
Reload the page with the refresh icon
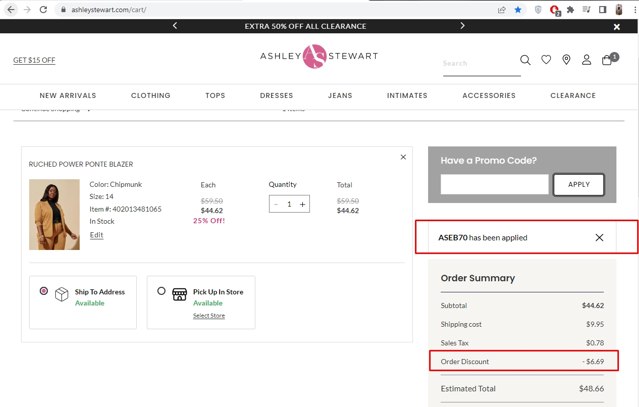(x=43, y=9)
